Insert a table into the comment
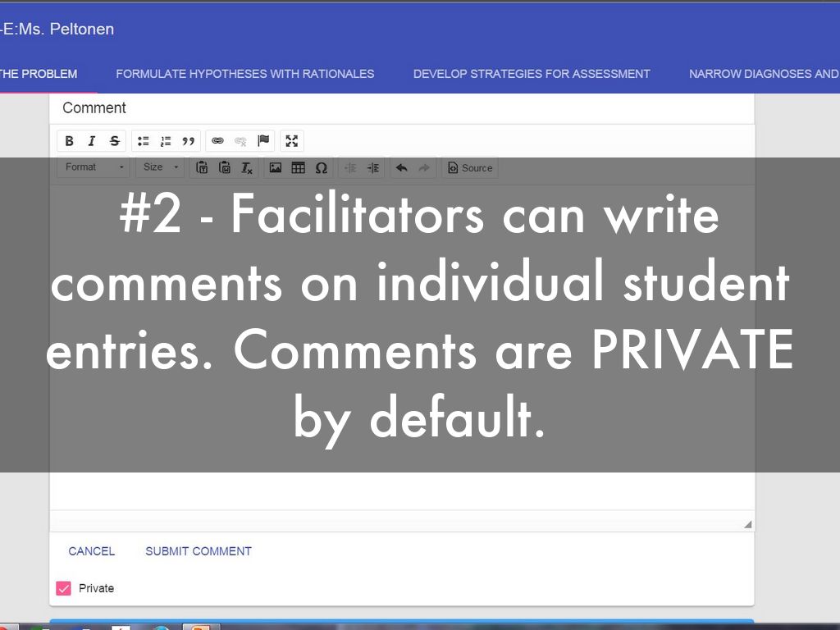The height and width of the screenshot is (630, 840). pos(299,167)
